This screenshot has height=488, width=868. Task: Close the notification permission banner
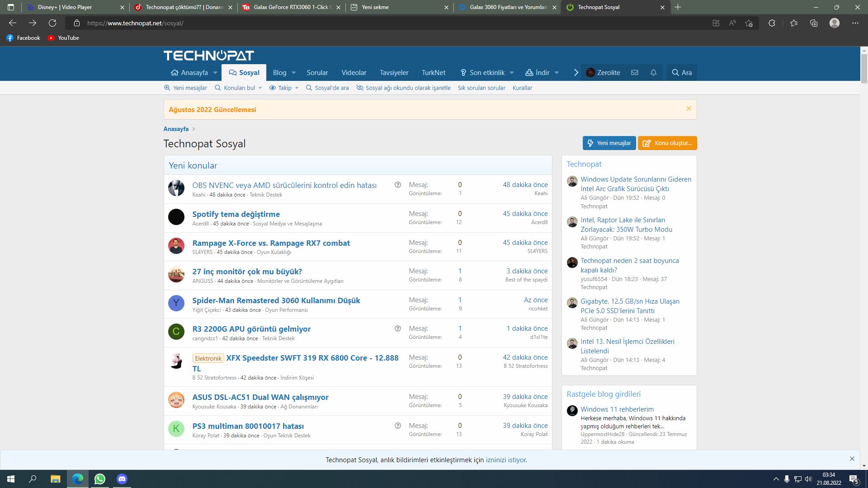pos(852,459)
